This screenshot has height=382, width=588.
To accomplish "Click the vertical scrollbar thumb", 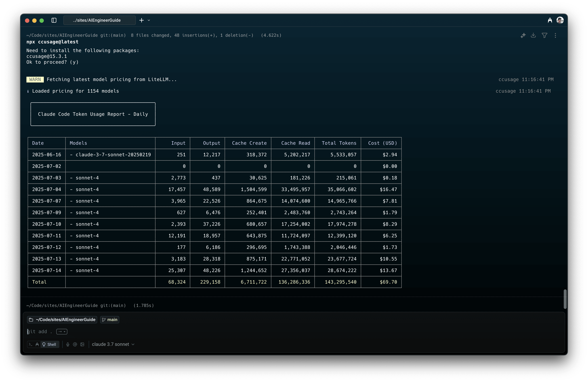I will (565, 299).
